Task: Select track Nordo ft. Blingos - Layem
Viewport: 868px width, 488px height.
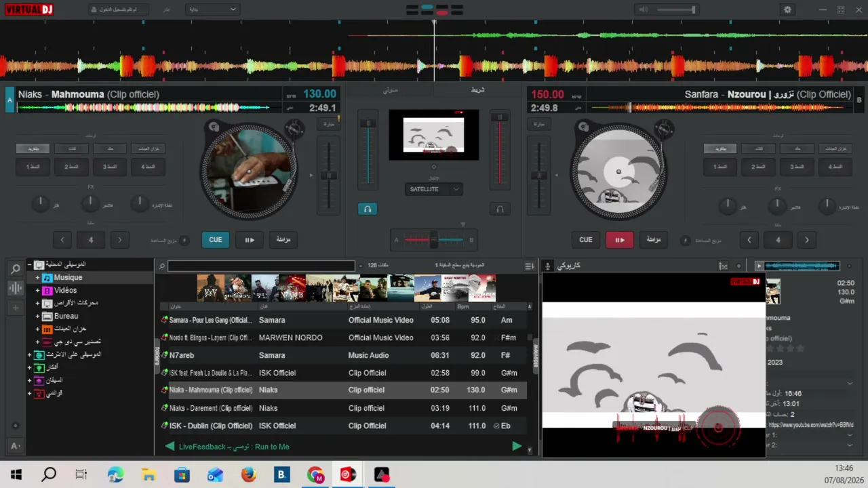Action: pyautogui.click(x=343, y=338)
